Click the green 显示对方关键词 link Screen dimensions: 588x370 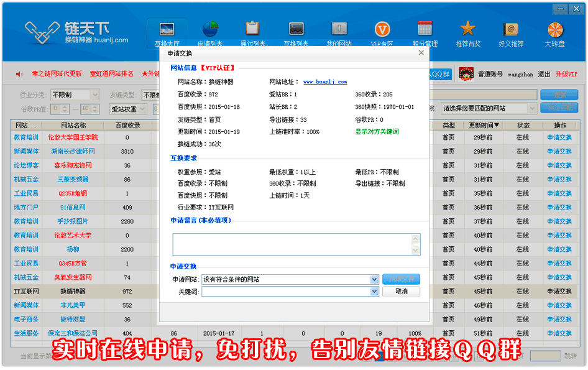pyautogui.click(x=377, y=132)
